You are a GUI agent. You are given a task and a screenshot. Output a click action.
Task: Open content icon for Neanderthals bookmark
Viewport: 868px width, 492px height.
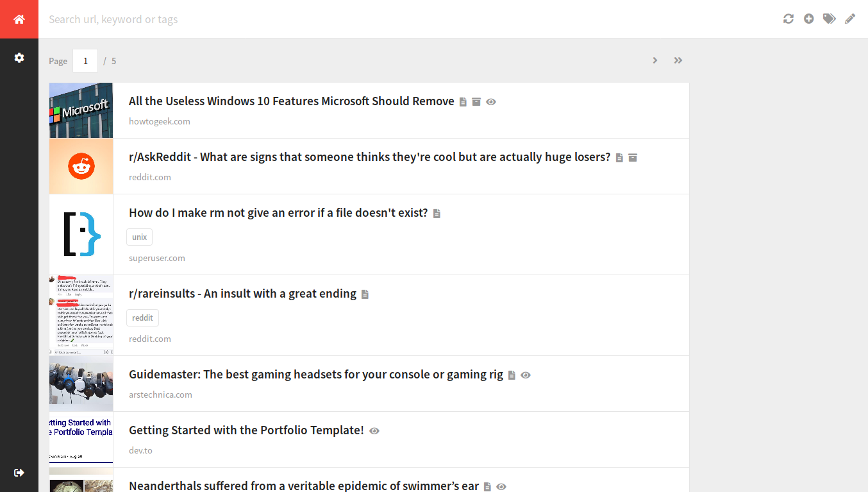tap(487, 487)
